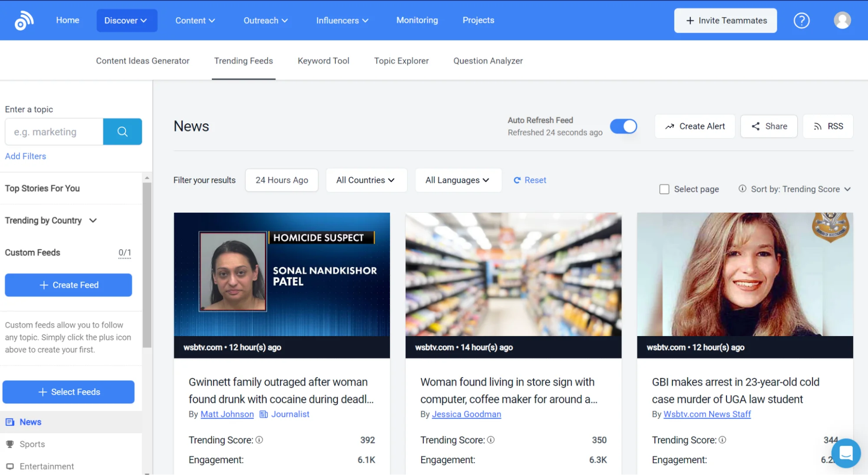Open the chat support bubble
This screenshot has width=868, height=475.
pos(846,453)
